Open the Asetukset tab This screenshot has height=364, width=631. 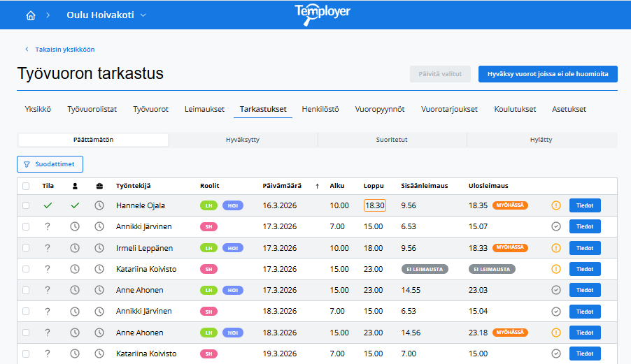click(x=569, y=109)
